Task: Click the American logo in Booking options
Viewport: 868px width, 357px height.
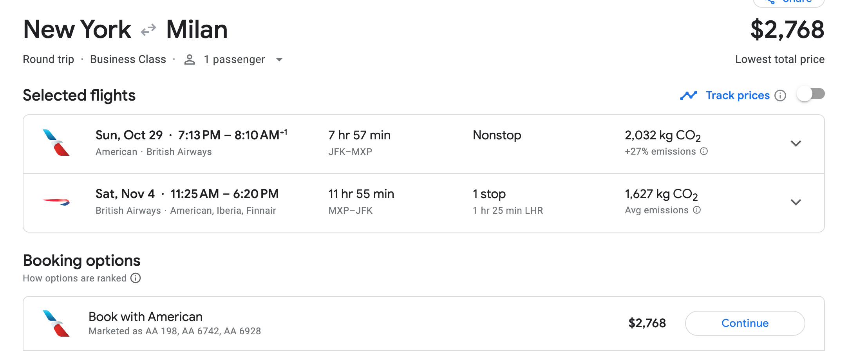Action: coord(56,323)
